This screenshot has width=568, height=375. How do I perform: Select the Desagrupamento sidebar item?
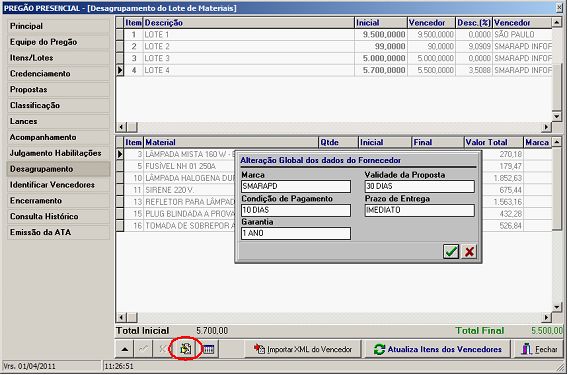pos(58,169)
